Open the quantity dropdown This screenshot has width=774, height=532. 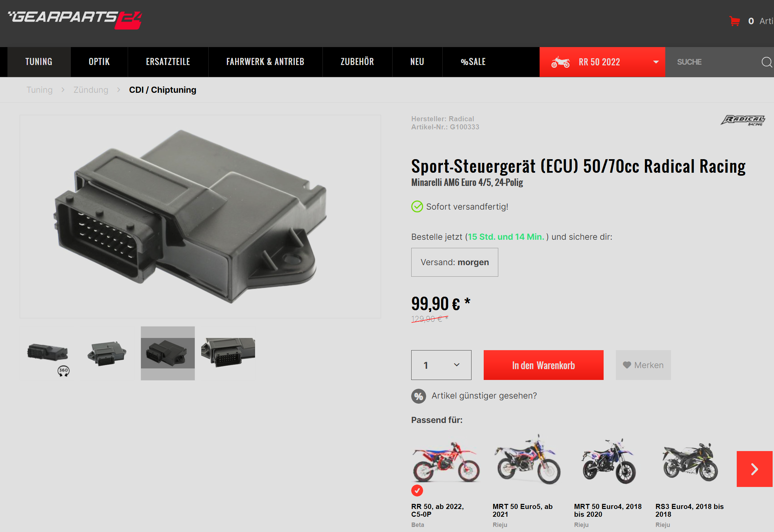(x=441, y=365)
